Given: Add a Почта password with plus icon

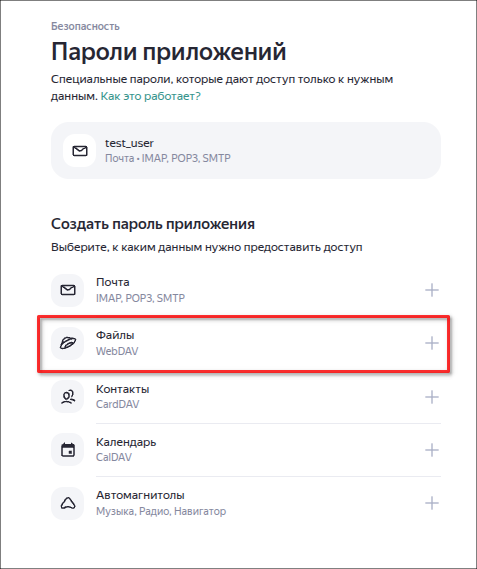Looking at the screenshot, I should tap(432, 290).
